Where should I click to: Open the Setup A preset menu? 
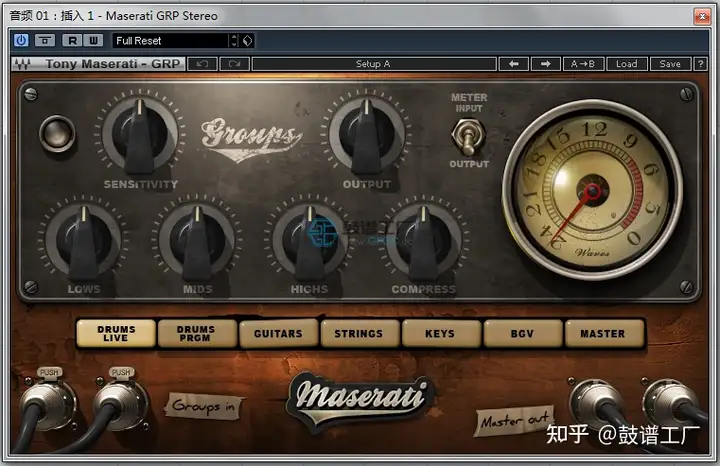[x=374, y=64]
